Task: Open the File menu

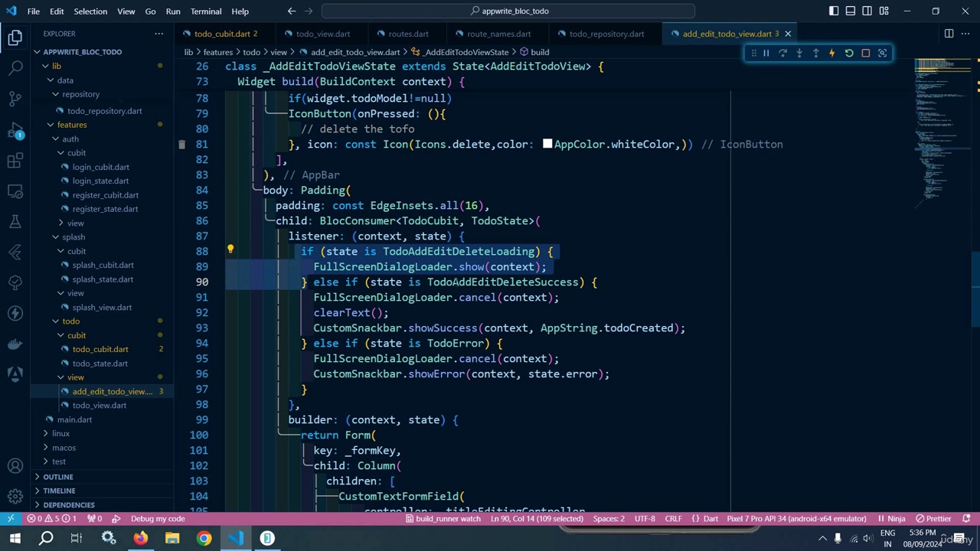Action: (34, 11)
